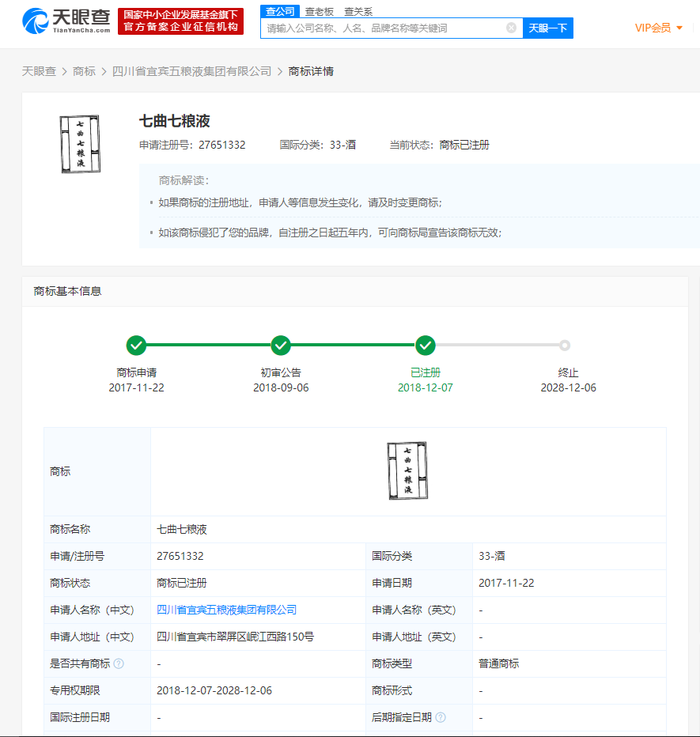
Task: Click the green 已注册 checkmark step
Action: pos(426,346)
